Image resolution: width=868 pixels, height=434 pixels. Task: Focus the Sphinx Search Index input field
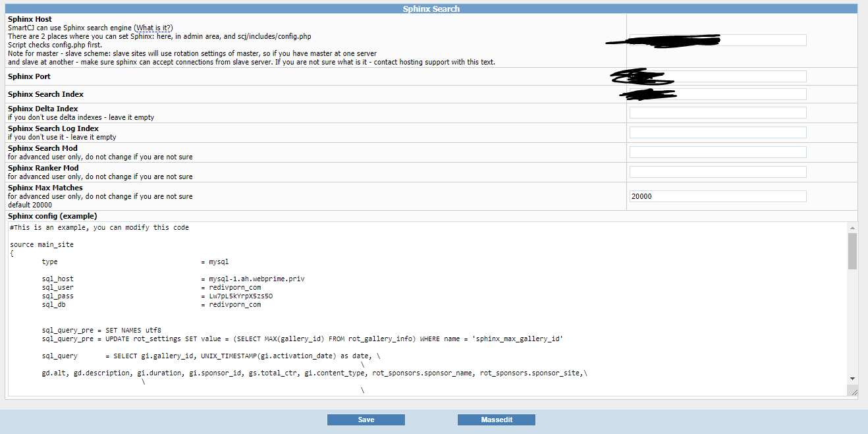pos(718,94)
